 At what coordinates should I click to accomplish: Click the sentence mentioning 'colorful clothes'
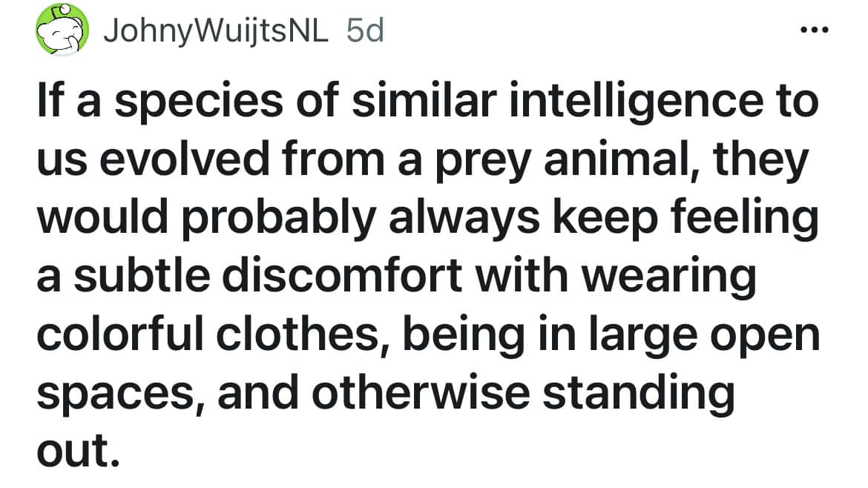430,332
